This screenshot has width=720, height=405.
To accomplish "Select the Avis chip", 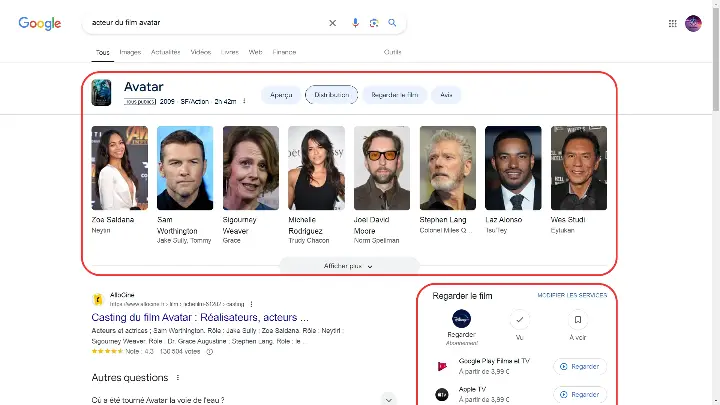I will pyautogui.click(x=446, y=95).
